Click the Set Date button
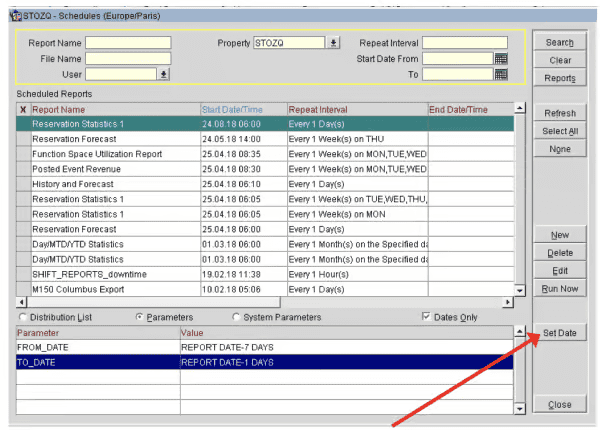This screenshot has height=430, width=600. [x=559, y=332]
